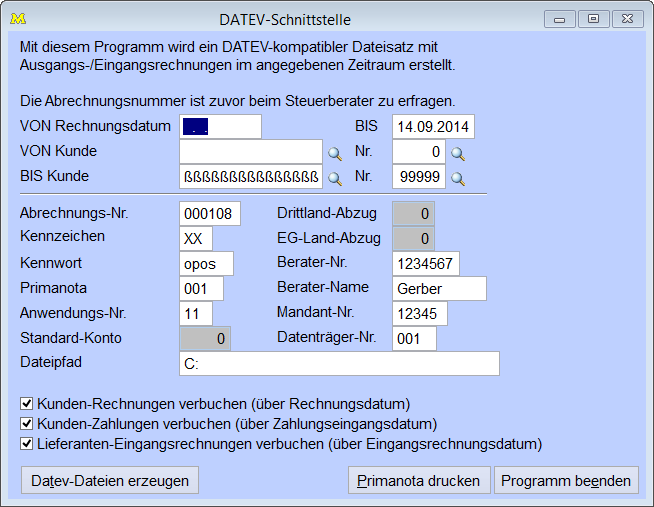Click the Berater-Name label
The width and height of the screenshot is (654, 507).
point(323,287)
